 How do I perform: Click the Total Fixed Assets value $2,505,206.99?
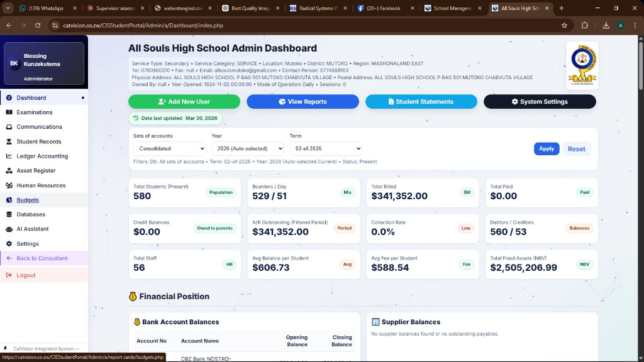(523, 268)
